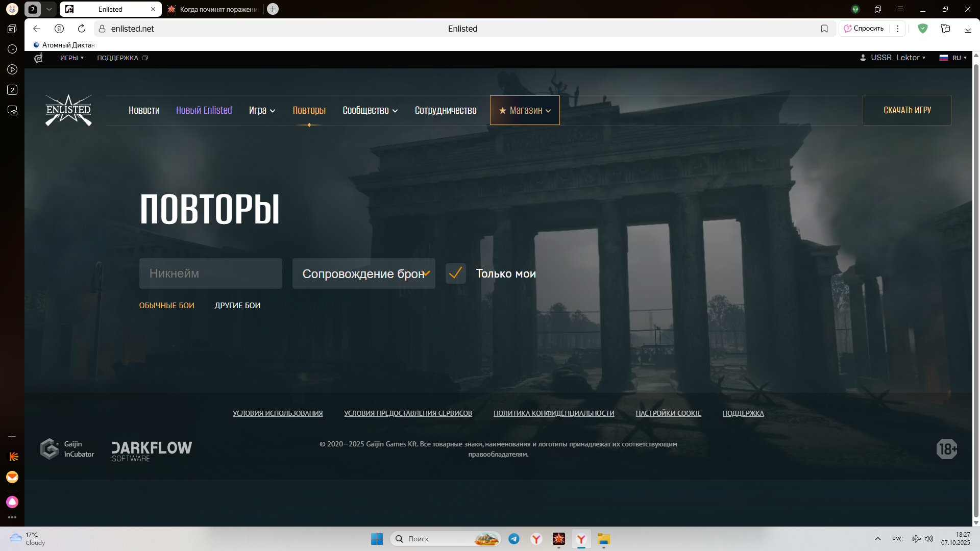The height and width of the screenshot is (551, 980).
Task: Open history clock icon in sidebar
Action: pyautogui.click(x=12, y=49)
